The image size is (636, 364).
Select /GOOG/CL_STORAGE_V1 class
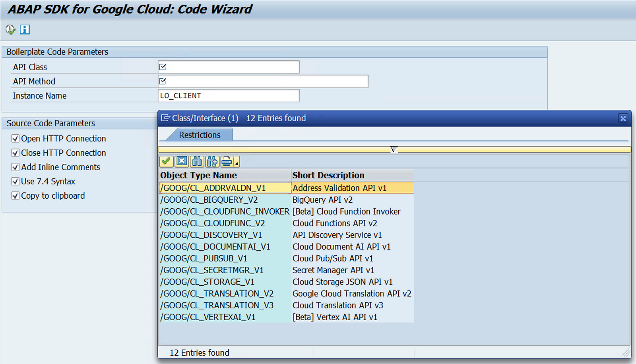click(x=225, y=282)
